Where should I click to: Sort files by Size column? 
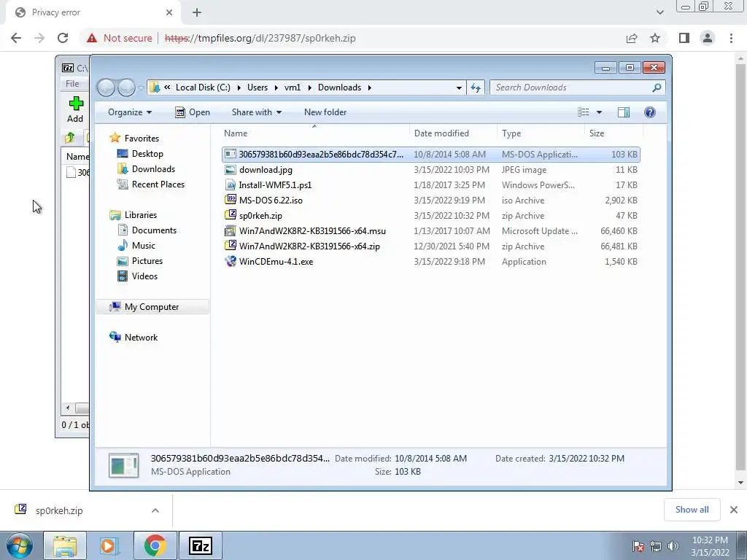pyautogui.click(x=614, y=133)
